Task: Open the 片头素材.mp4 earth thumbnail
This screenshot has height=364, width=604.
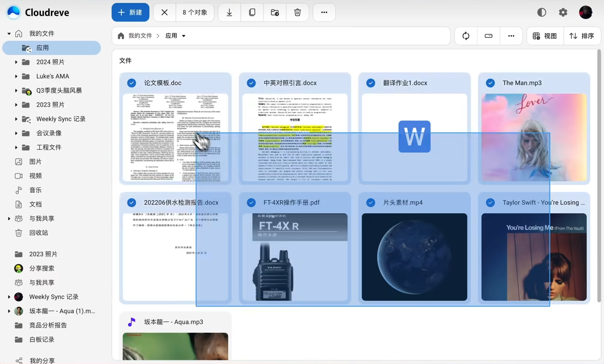Action: (x=414, y=257)
